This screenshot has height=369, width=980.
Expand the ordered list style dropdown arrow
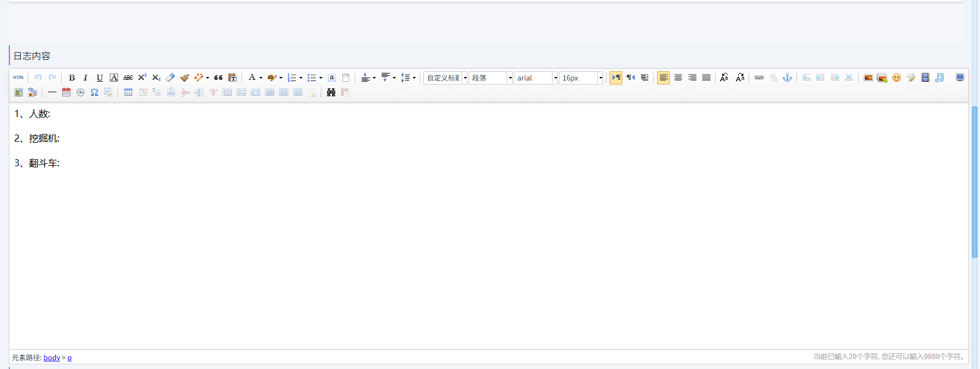(x=301, y=78)
